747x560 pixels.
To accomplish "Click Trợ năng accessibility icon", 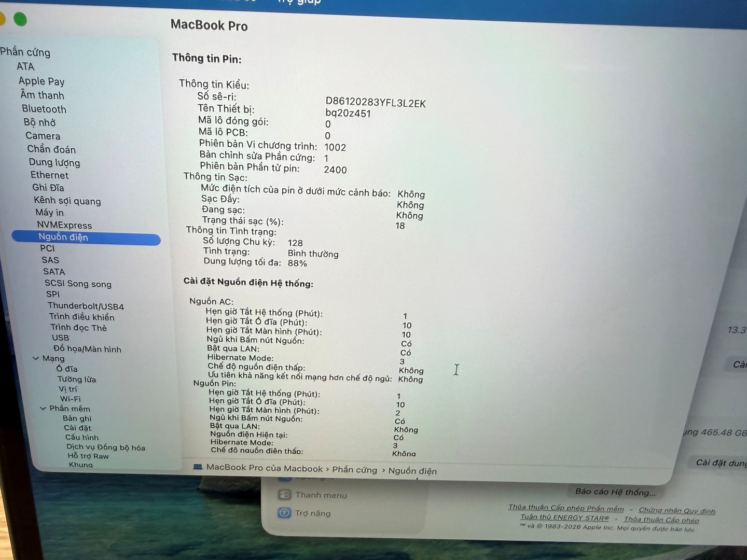I will tap(284, 513).
